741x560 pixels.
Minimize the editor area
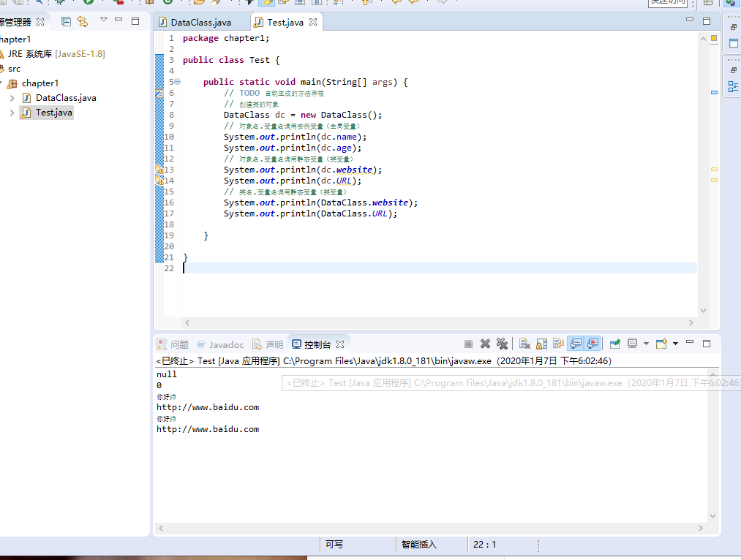pyautogui.click(x=690, y=19)
